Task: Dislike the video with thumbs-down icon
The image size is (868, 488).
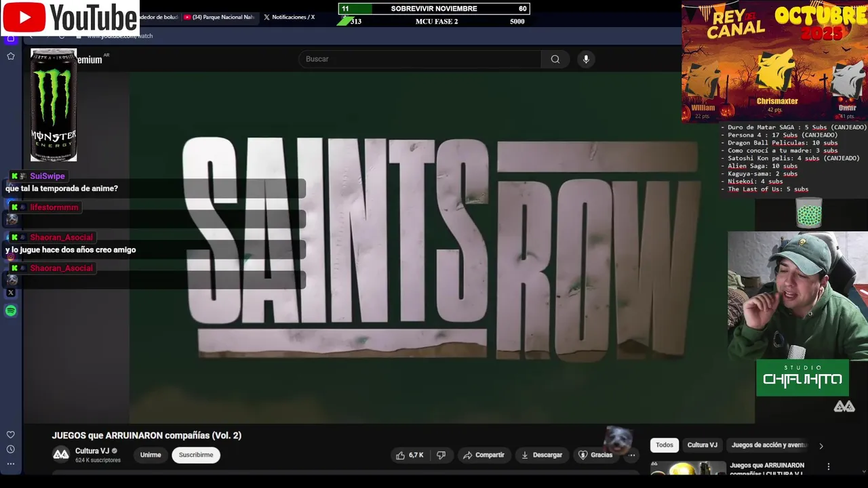Action: [x=441, y=455]
